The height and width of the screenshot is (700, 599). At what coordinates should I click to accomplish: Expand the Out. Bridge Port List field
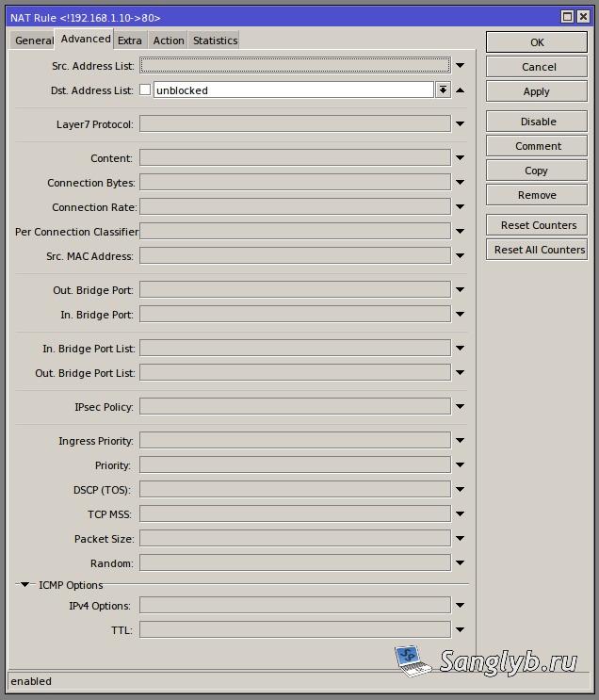coord(461,373)
